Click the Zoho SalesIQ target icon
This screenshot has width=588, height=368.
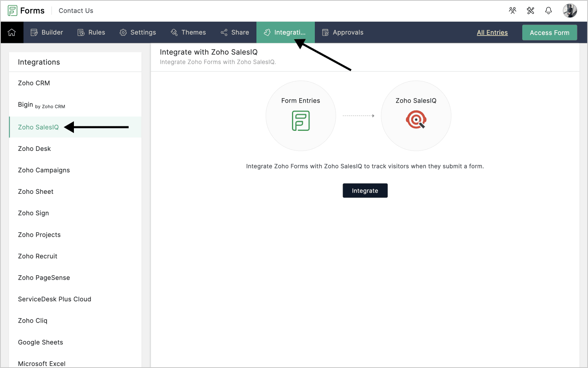[416, 120]
